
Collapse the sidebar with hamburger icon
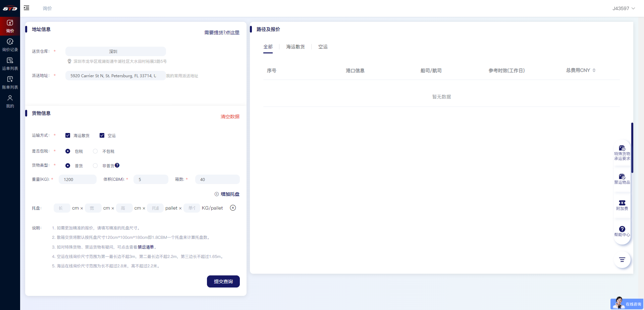[26, 8]
